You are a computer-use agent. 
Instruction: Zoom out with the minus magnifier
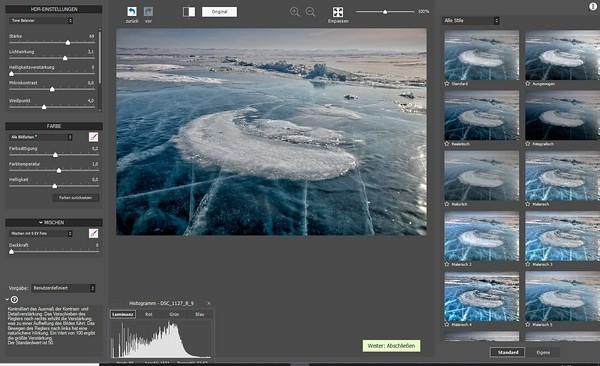(310, 12)
